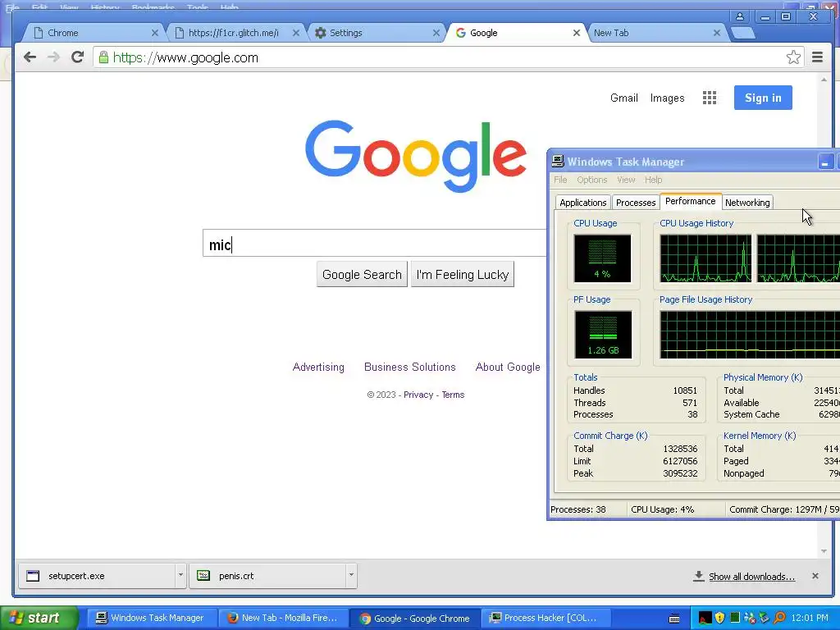840x630 pixels.
Task: Bookmark this page with the star icon
Action: click(x=793, y=57)
